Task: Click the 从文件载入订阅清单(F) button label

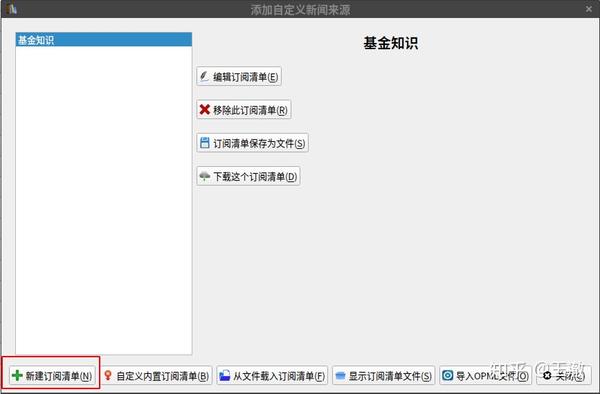Action: click(279, 376)
